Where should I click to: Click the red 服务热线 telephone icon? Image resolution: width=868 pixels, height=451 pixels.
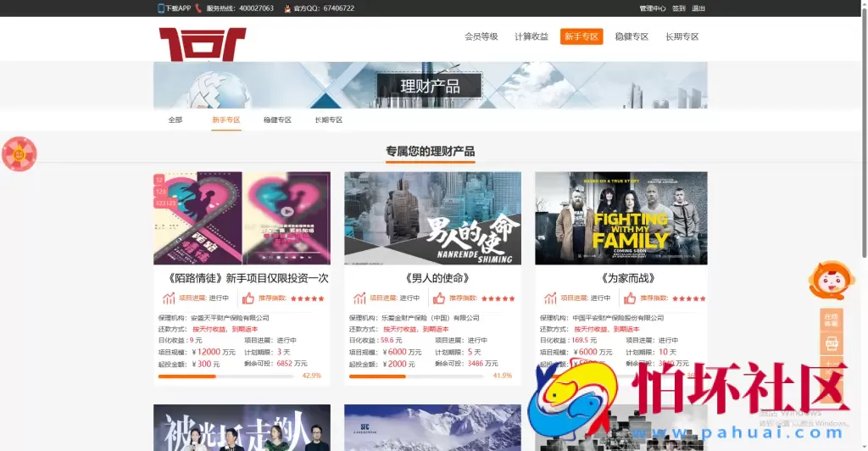198,8
